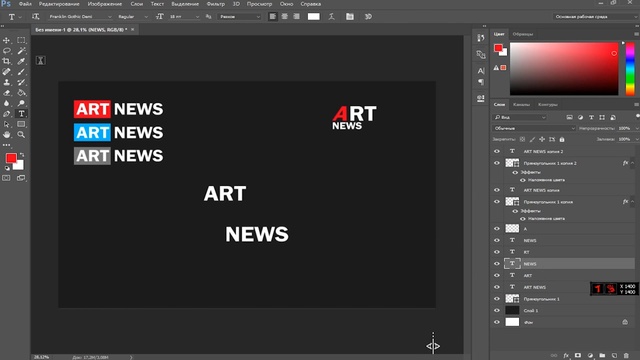Lock all with padlock icon in Layers
640x360 pixels.
(x=562, y=140)
